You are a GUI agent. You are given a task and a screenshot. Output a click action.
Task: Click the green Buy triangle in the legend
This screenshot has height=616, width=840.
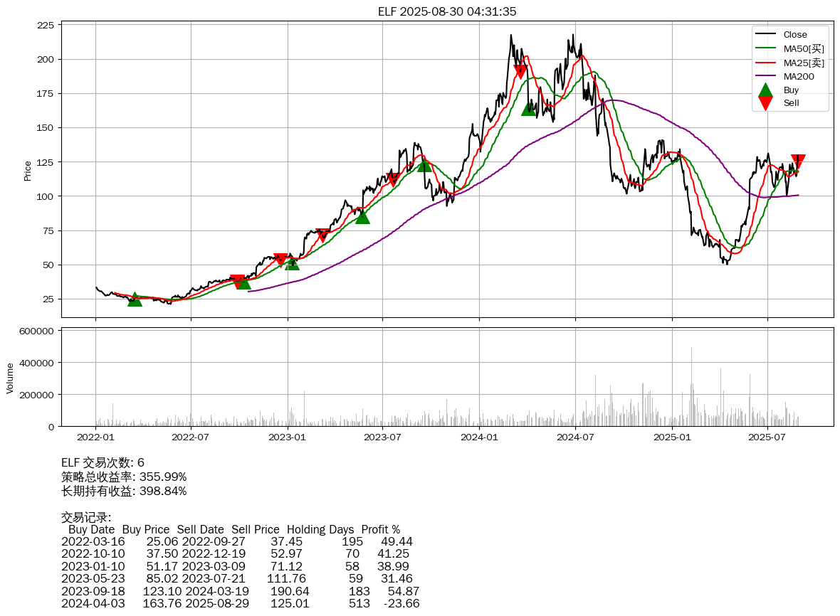765,90
